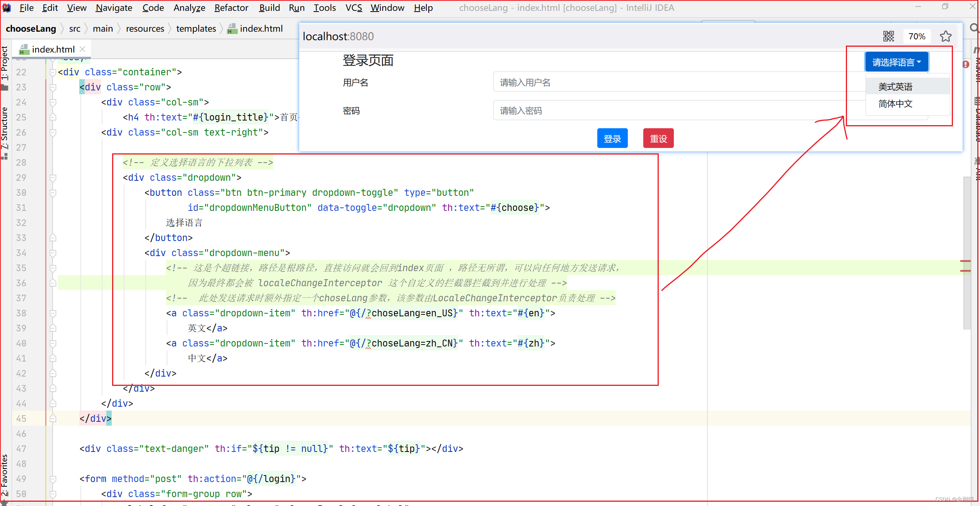The height and width of the screenshot is (506, 980).
Task: Click the chooseLang breadcrumb item
Action: [x=30, y=28]
